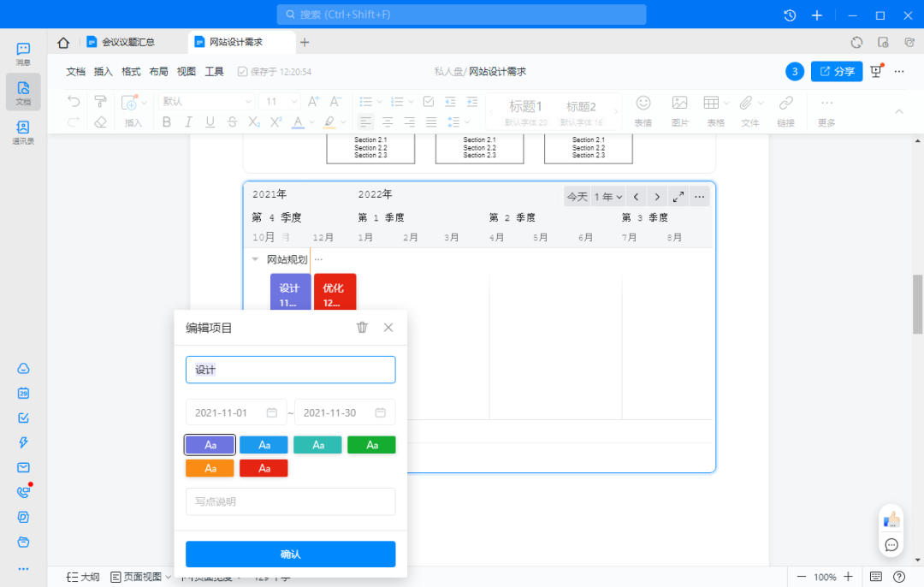Insert a checkbox todo list
This screenshot has height=587, width=924.
click(429, 101)
